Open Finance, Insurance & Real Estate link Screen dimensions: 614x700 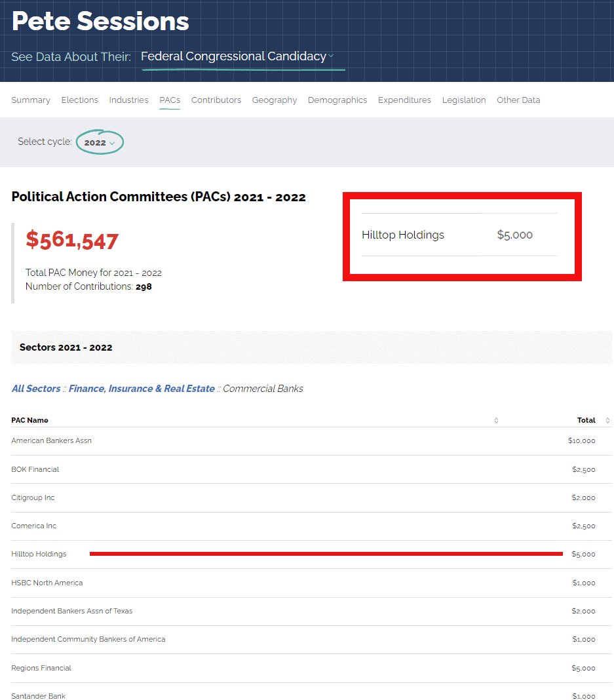pyautogui.click(x=142, y=389)
